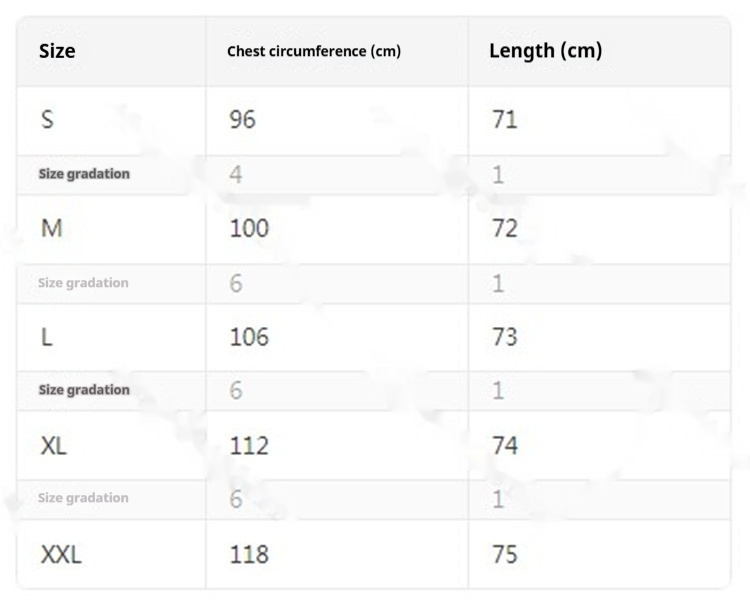Click chest value 100
The image size is (750, 608).
249,228
